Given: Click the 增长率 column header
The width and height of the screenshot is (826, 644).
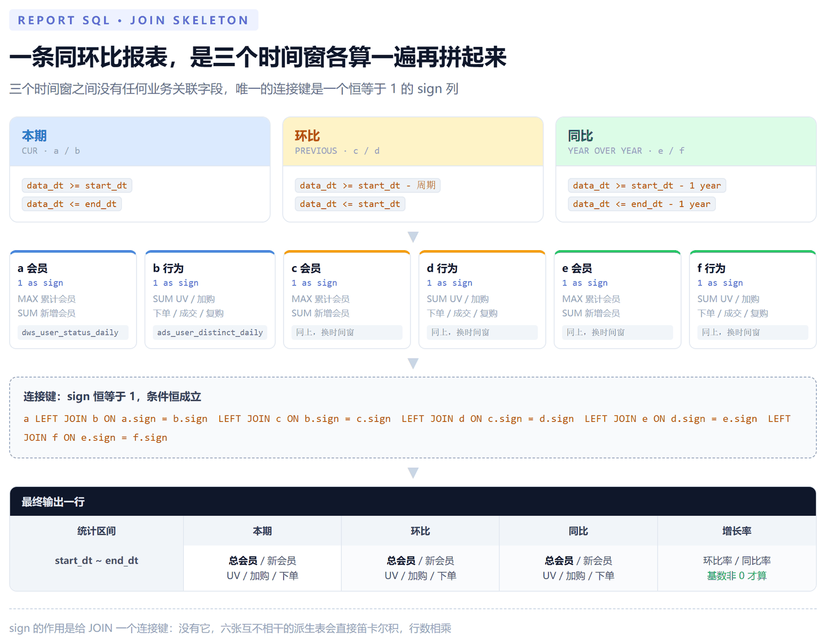Looking at the screenshot, I should coord(737,531).
